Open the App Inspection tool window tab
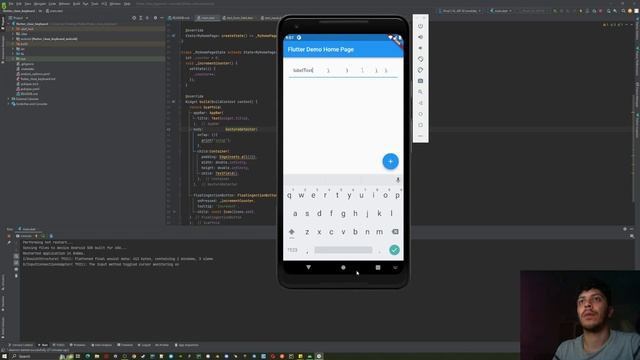Image resolution: width=640 pixels, height=360 pixels. tap(187, 345)
